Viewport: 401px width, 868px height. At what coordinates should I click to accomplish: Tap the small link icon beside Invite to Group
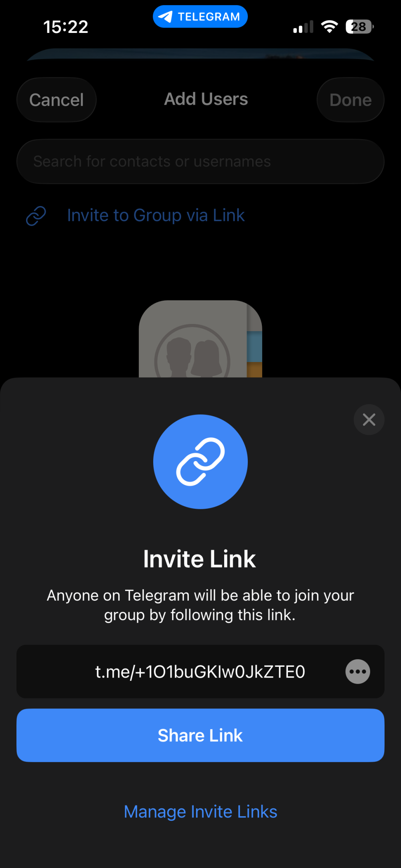[x=36, y=216]
